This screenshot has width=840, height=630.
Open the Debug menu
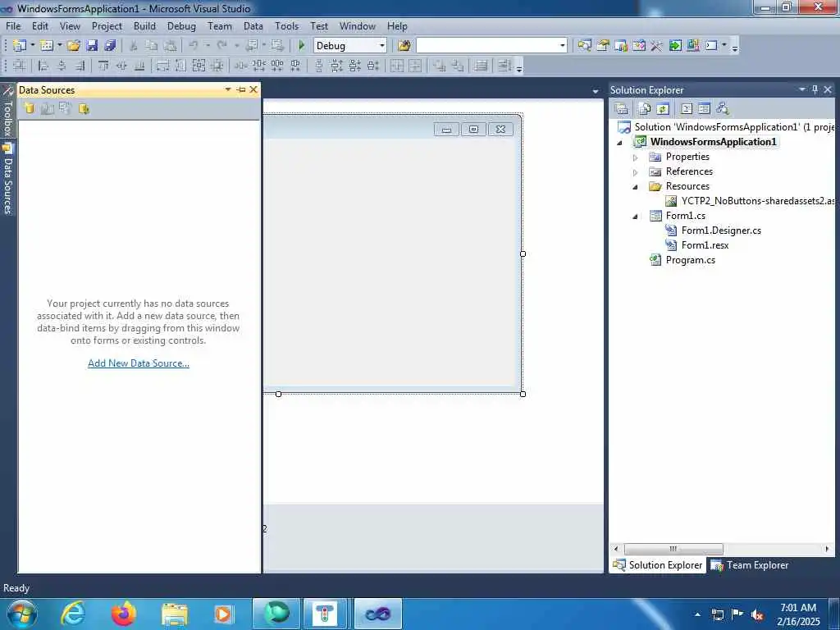pyautogui.click(x=181, y=26)
